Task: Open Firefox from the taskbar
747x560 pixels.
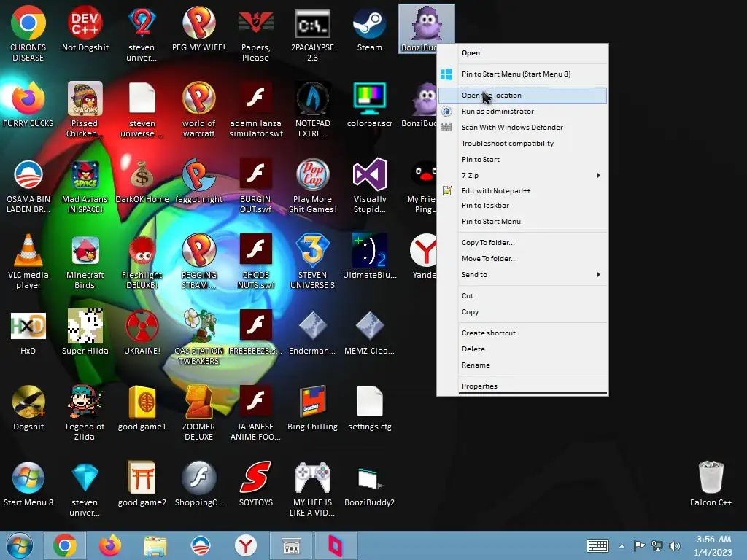Action: (110, 545)
